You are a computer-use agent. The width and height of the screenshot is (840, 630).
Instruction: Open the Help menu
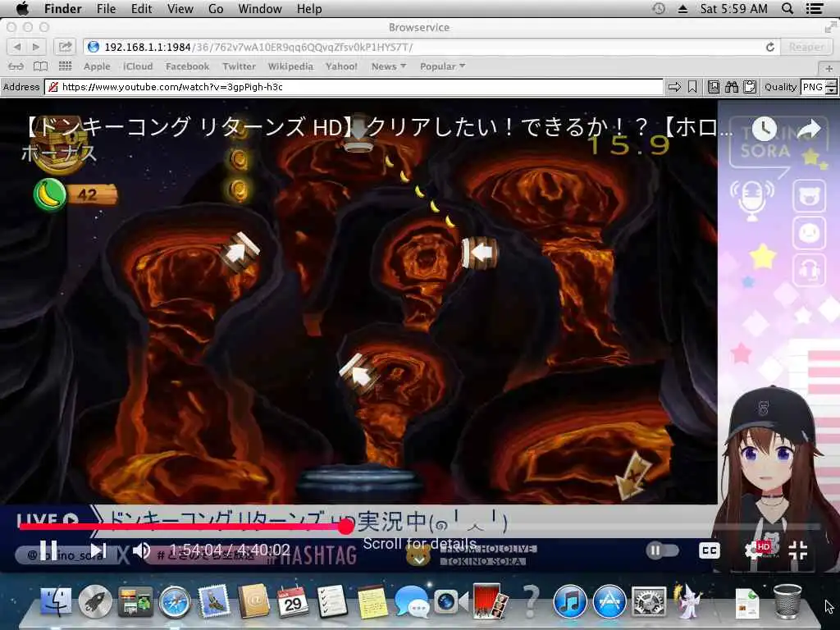[x=309, y=8]
